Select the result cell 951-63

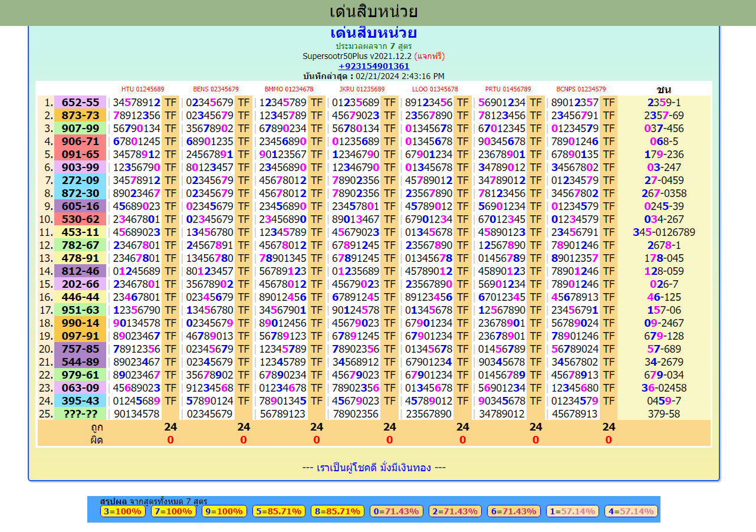pos(80,310)
